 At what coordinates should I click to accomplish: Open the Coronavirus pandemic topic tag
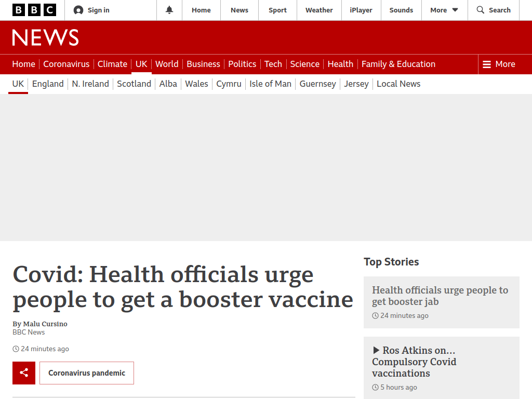point(87,373)
